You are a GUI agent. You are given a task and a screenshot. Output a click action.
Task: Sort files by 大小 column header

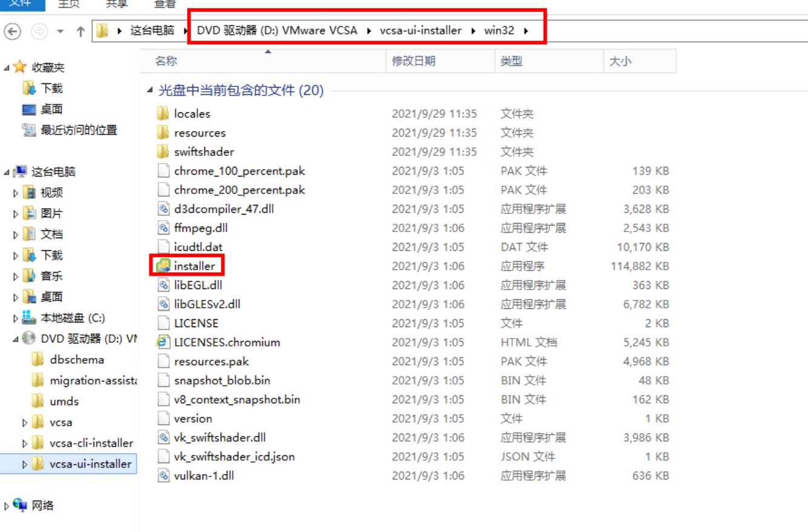[x=620, y=61]
